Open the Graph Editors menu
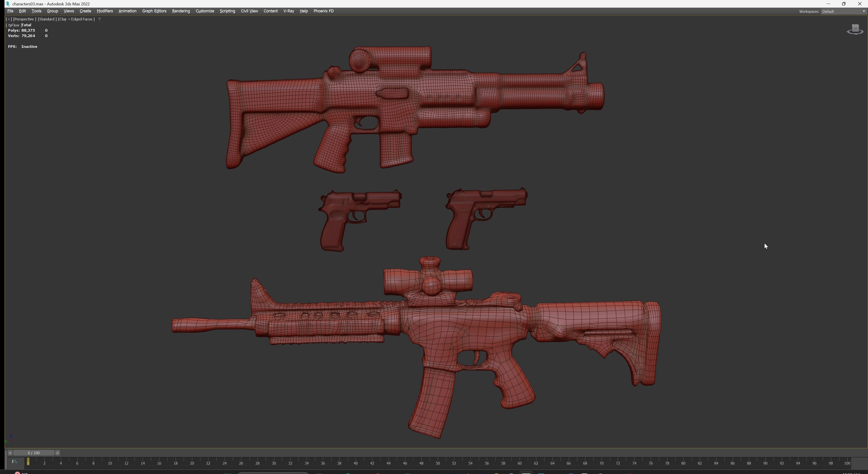The height and width of the screenshot is (474, 868). pyautogui.click(x=154, y=11)
